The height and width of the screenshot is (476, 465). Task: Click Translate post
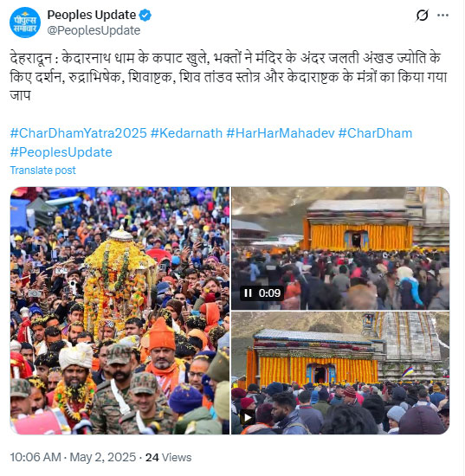[42, 170]
